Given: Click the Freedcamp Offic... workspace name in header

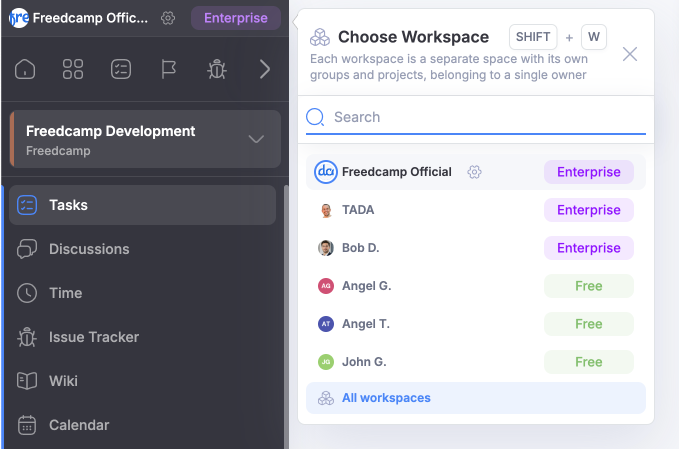Looking at the screenshot, I should [90, 18].
